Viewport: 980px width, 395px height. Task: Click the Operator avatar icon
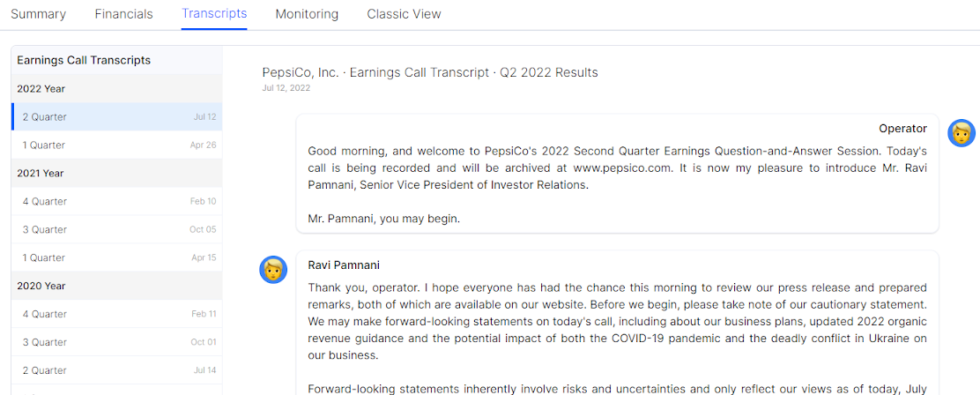tap(961, 133)
